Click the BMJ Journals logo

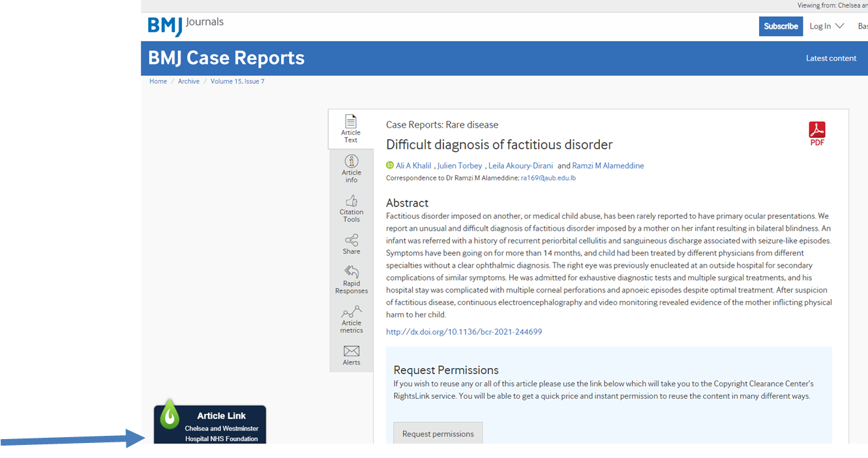[186, 25]
